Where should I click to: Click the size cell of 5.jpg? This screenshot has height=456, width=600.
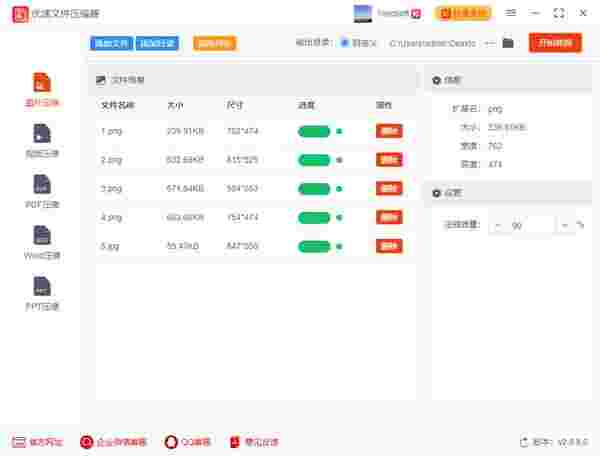click(x=183, y=246)
